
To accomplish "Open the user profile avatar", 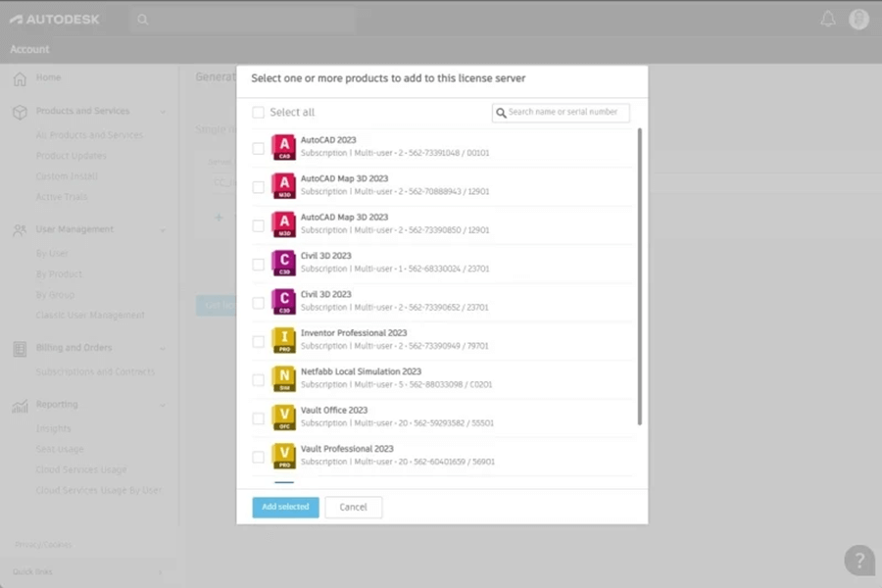I will click(x=858, y=19).
